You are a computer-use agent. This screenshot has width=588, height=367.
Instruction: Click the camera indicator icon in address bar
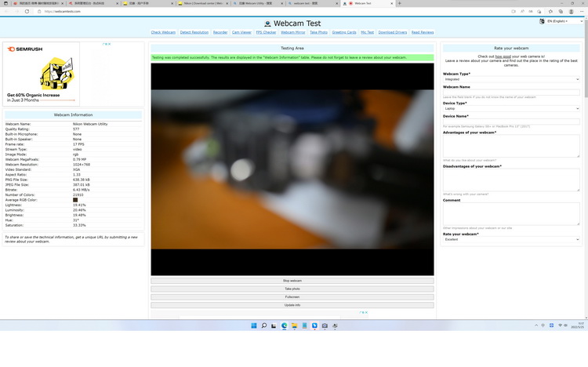click(514, 11)
